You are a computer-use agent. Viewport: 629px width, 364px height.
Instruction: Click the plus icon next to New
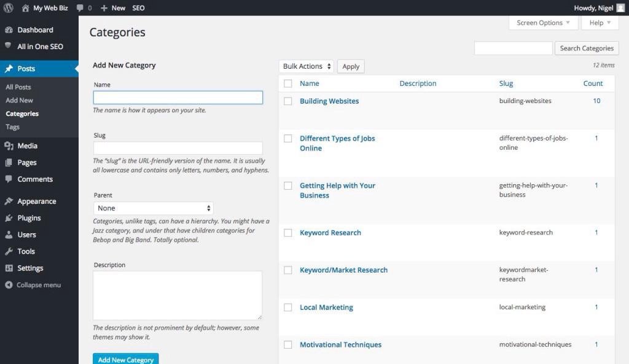(x=104, y=8)
